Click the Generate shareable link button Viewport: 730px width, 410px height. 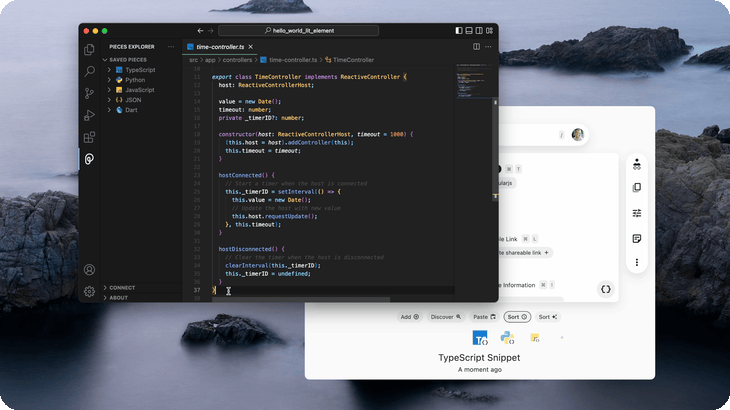pyautogui.click(x=524, y=253)
